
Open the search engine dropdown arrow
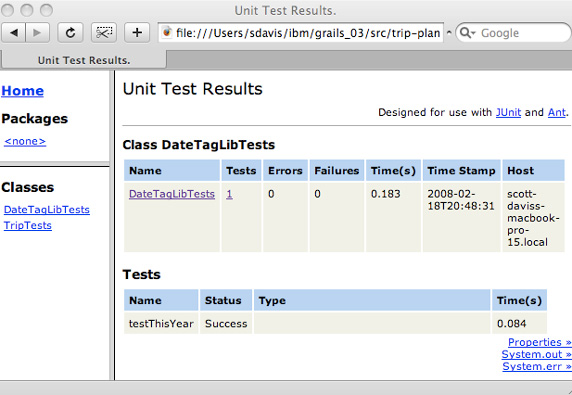(473, 33)
